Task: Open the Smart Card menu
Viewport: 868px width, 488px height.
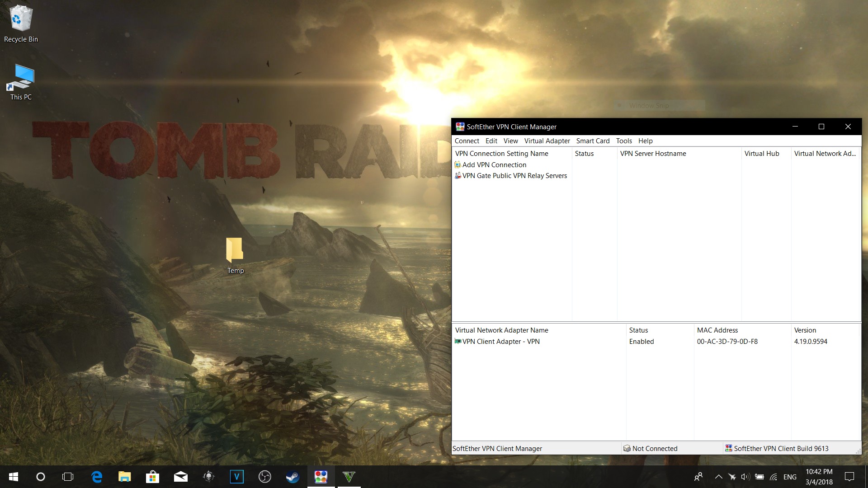Action: [x=592, y=141]
